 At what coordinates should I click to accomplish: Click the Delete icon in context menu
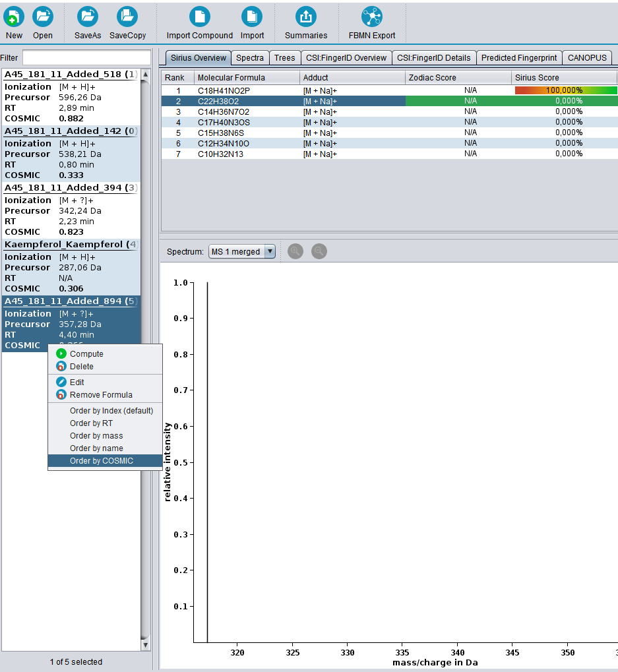[x=61, y=367]
